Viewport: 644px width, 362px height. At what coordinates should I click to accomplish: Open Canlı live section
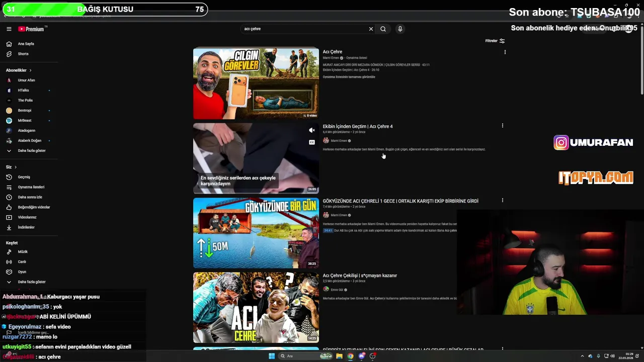point(22,261)
